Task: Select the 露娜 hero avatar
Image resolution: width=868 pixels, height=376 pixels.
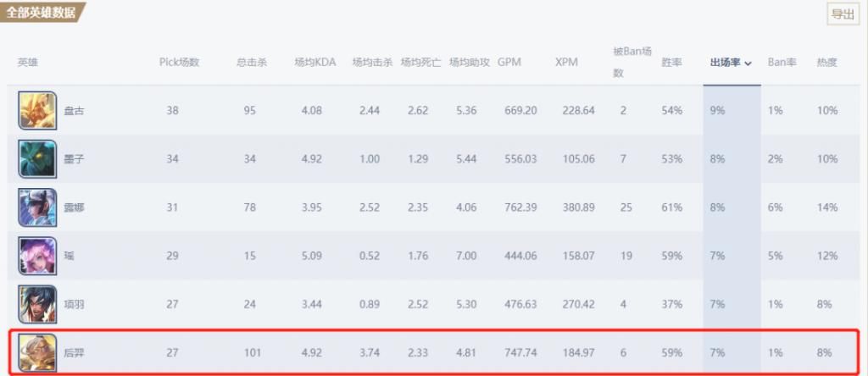Action: (37, 207)
